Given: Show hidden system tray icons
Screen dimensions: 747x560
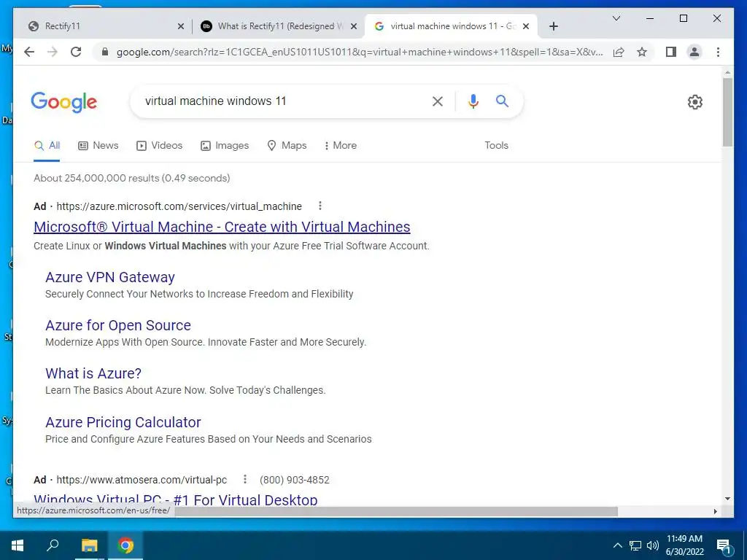Looking at the screenshot, I should click(x=617, y=545).
